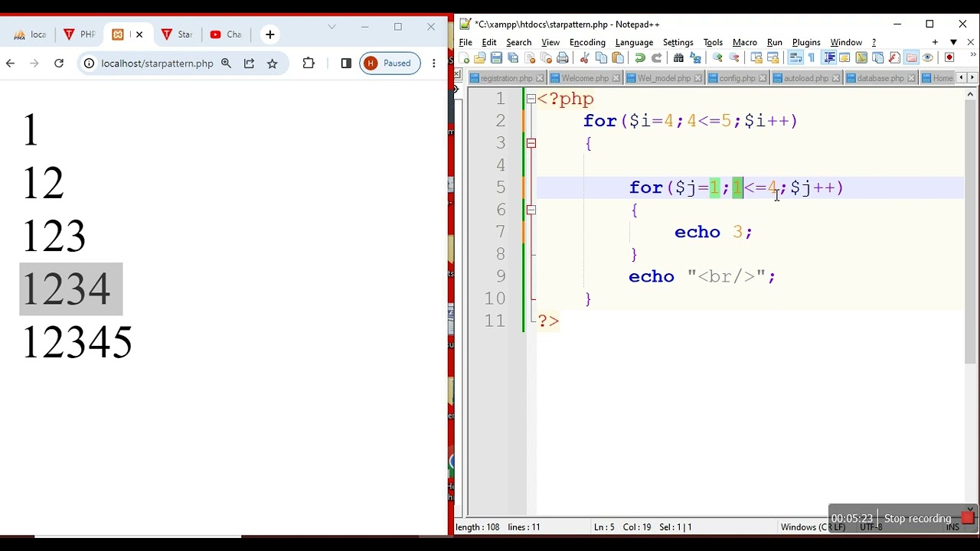Toggle Folder as Workspace panel
This screenshot has height=551, width=980.
click(x=910, y=57)
